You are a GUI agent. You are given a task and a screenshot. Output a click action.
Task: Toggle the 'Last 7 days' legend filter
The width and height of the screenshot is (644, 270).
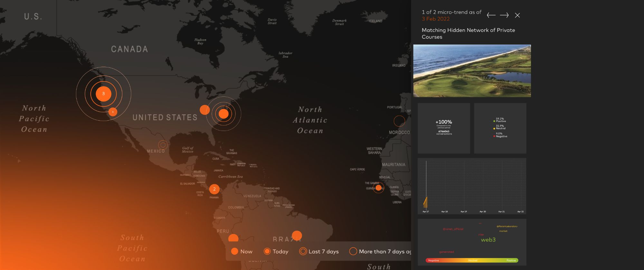319,251
